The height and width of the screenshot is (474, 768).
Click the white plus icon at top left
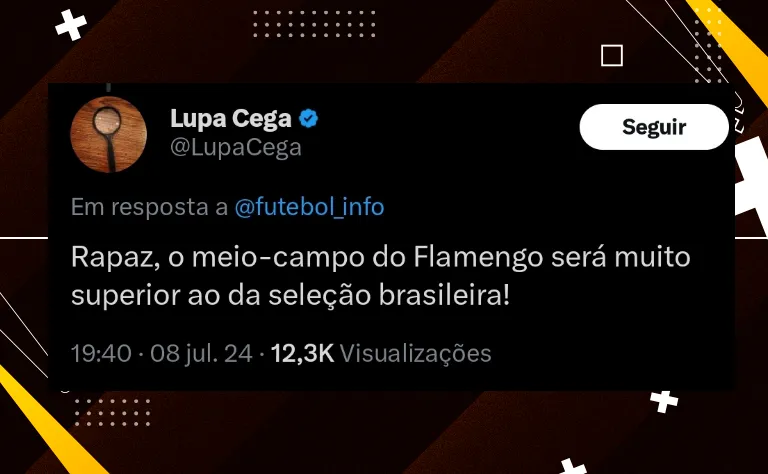(x=71, y=25)
